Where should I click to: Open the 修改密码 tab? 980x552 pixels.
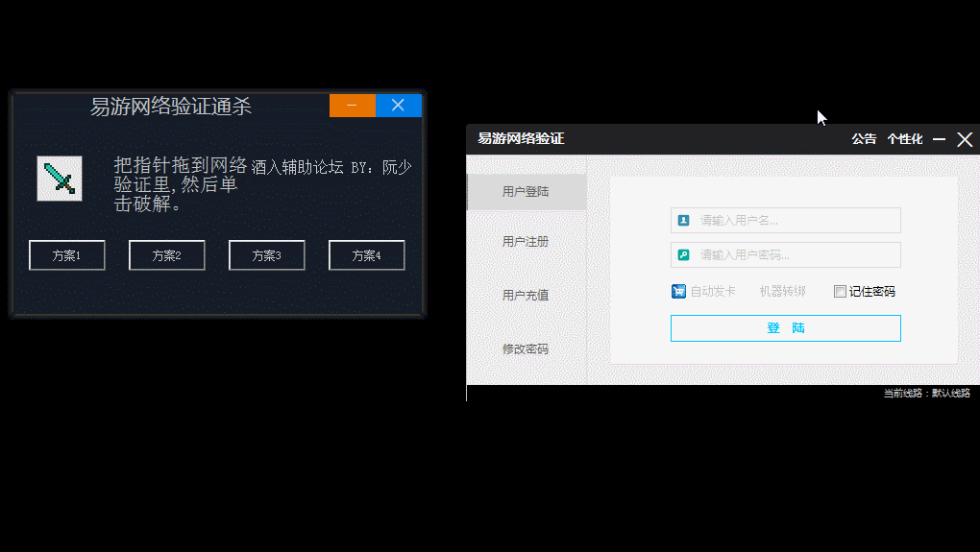(527, 349)
